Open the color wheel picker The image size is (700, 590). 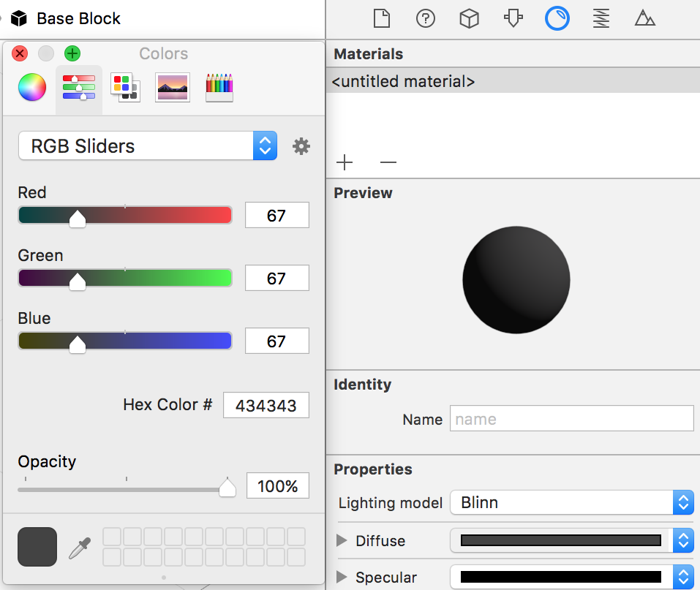[x=31, y=87]
